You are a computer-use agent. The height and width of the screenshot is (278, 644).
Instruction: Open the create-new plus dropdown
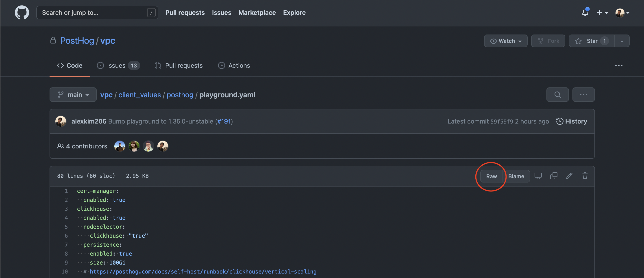click(603, 13)
